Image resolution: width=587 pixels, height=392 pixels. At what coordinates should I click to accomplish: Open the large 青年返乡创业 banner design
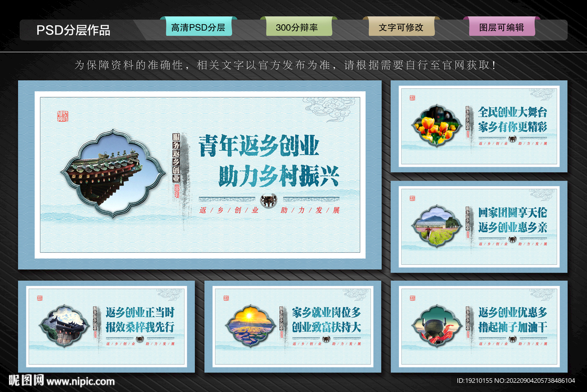pos(200,175)
